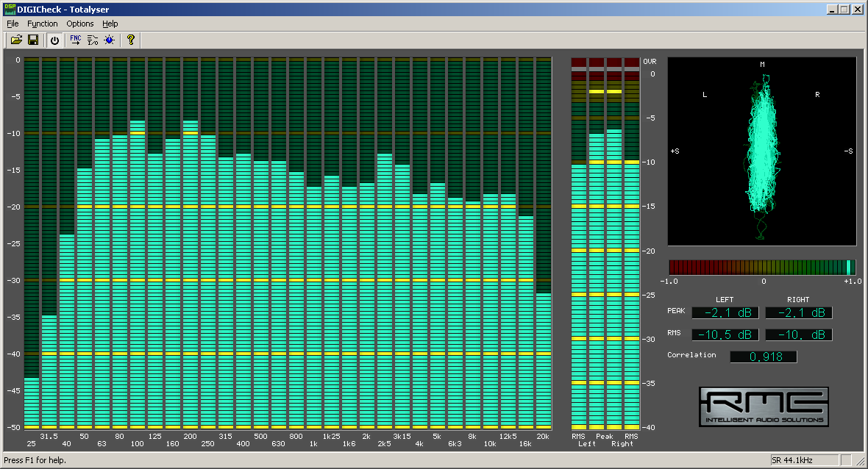Image resolution: width=868 pixels, height=469 pixels.
Task: Click the RME Intelligent Audio Solutions logo
Action: [x=764, y=407]
